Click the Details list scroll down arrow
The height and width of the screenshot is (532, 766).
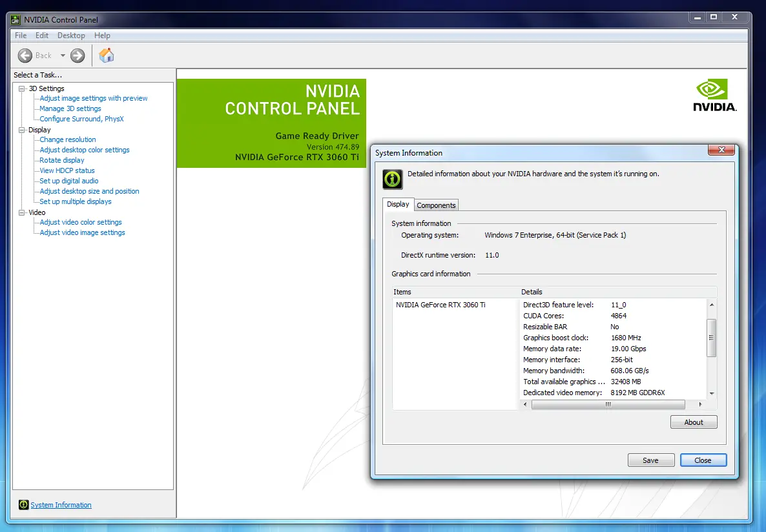(x=711, y=393)
